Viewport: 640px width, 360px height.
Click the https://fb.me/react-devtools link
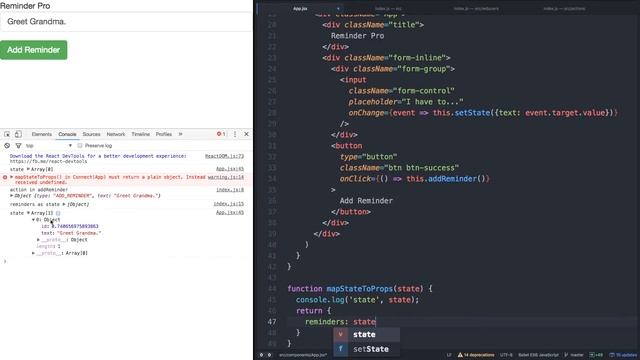point(48,162)
